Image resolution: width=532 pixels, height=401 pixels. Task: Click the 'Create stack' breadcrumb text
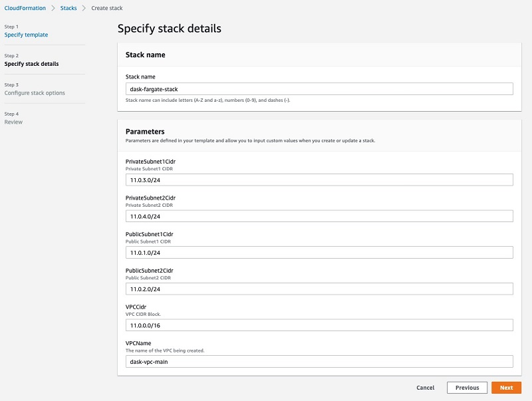pyautogui.click(x=107, y=8)
